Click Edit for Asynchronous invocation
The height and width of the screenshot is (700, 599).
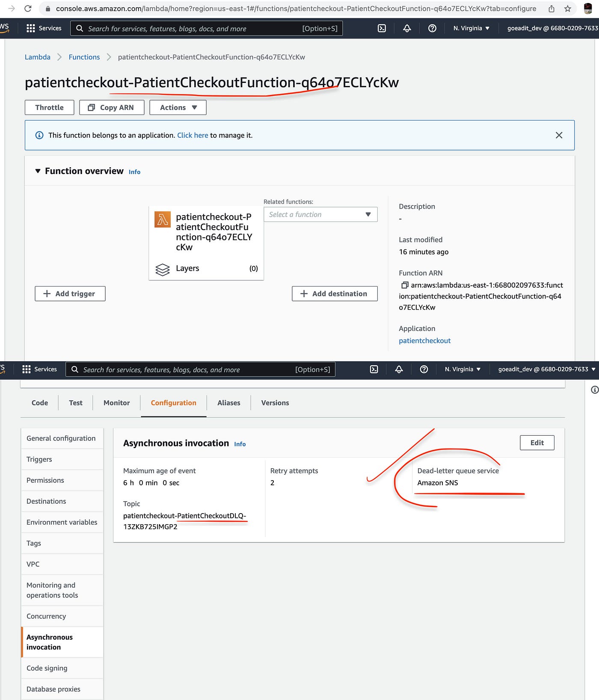537,443
